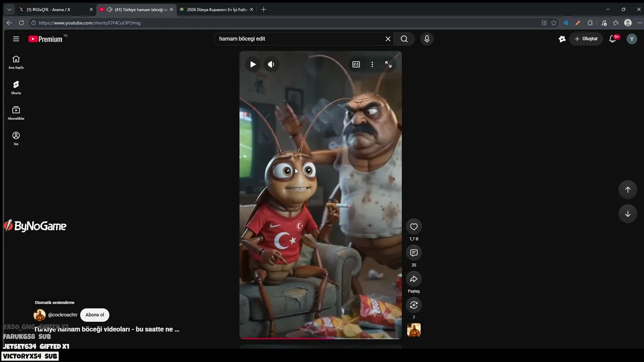
Task: Go to the next Short (down arrow)
Action: coord(628,214)
